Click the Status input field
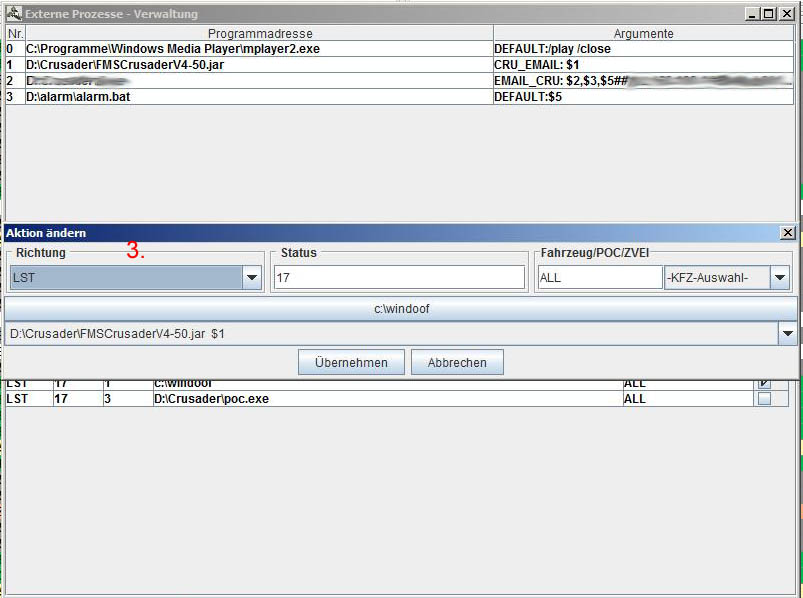 pyautogui.click(x=399, y=278)
